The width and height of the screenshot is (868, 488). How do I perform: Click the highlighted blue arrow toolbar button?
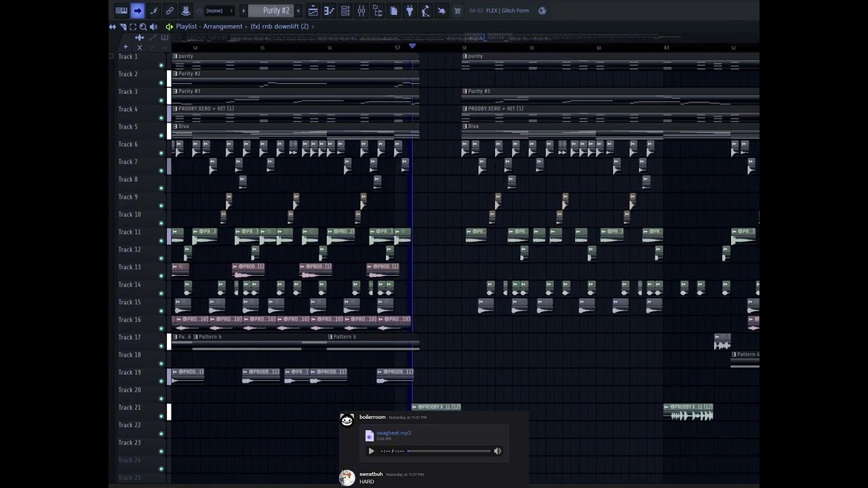pyautogui.click(x=137, y=10)
